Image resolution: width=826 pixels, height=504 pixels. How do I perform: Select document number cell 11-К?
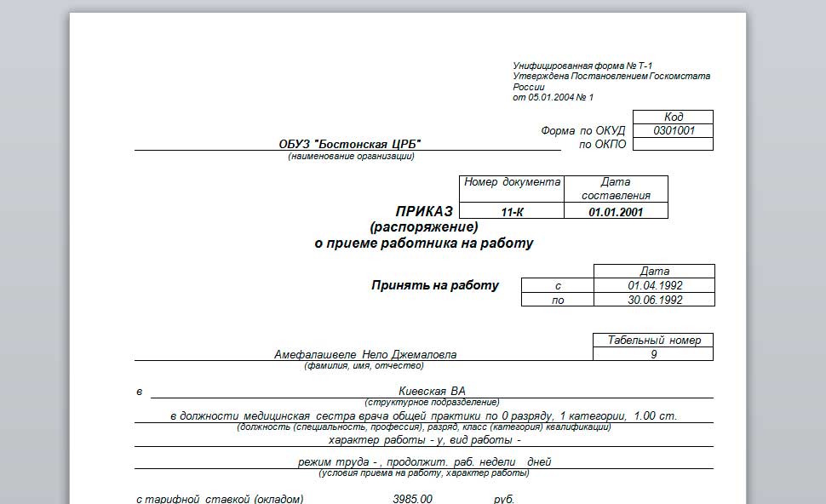click(x=512, y=210)
